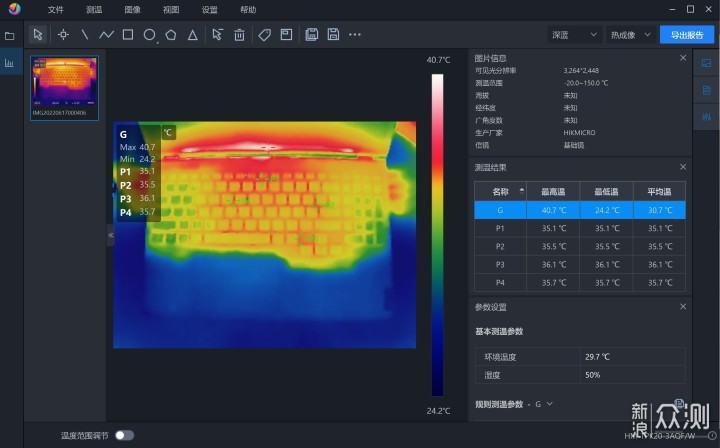Image resolution: width=720 pixels, height=448 pixels.
Task: Open the chart analysis icon in left sidebar
Action: pos(10,63)
